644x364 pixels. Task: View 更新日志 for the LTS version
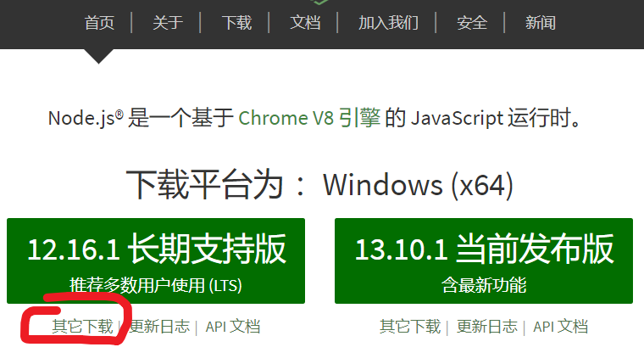159,327
